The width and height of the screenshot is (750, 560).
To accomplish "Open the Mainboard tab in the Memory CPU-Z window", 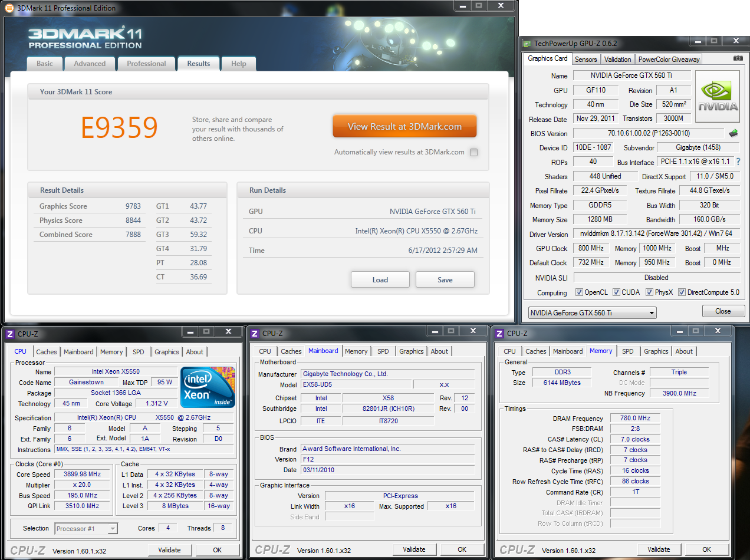I will [x=568, y=351].
